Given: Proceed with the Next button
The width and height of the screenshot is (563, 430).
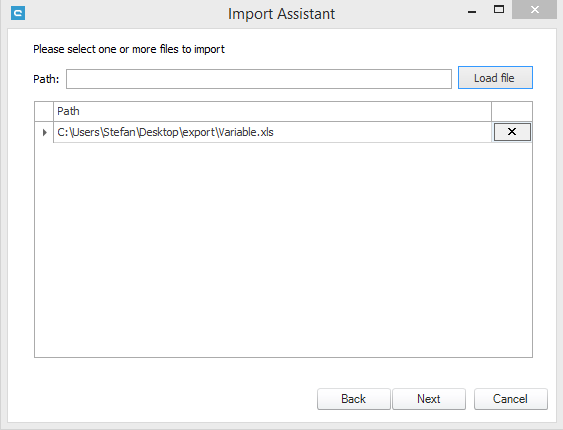Looking at the screenshot, I should 429,399.
